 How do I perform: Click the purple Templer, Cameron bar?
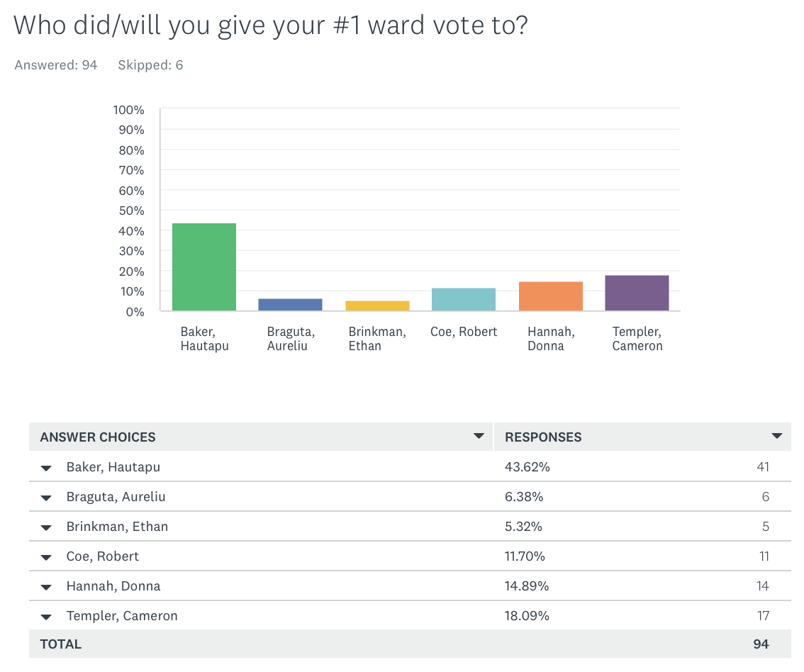pyautogui.click(x=637, y=293)
